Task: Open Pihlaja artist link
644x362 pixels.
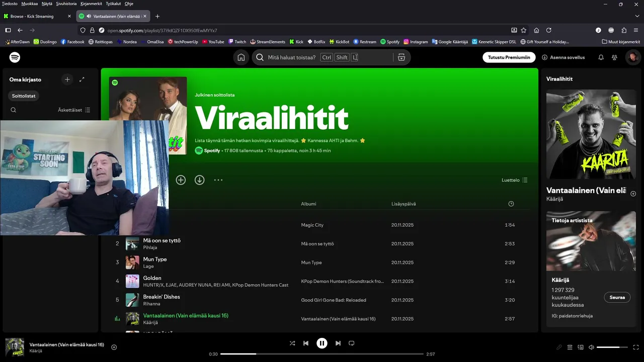Action: 150,247
